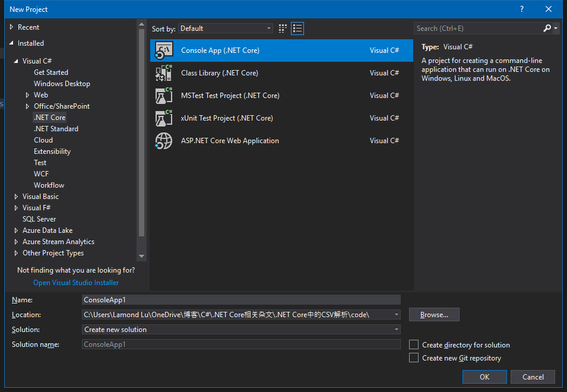Expand the Office/SharePoint node

pos(27,106)
